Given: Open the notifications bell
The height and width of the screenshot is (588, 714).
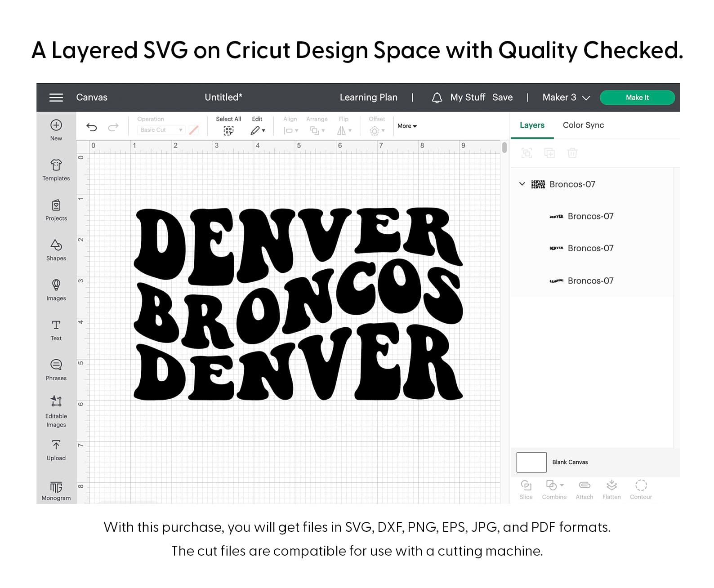Looking at the screenshot, I should pyautogui.click(x=437, y=98).
